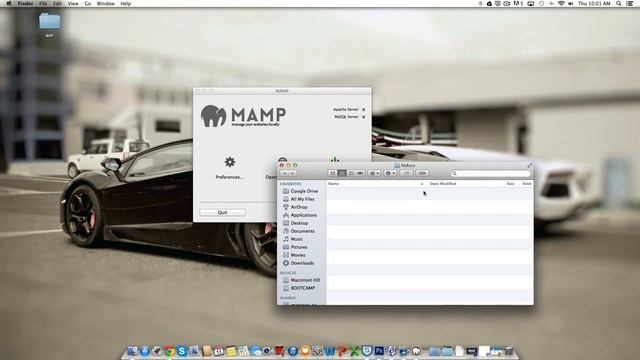This screenshot has height=360, width=640.
Task: Go back in Finder window
Action: click(x=284, y=173)
